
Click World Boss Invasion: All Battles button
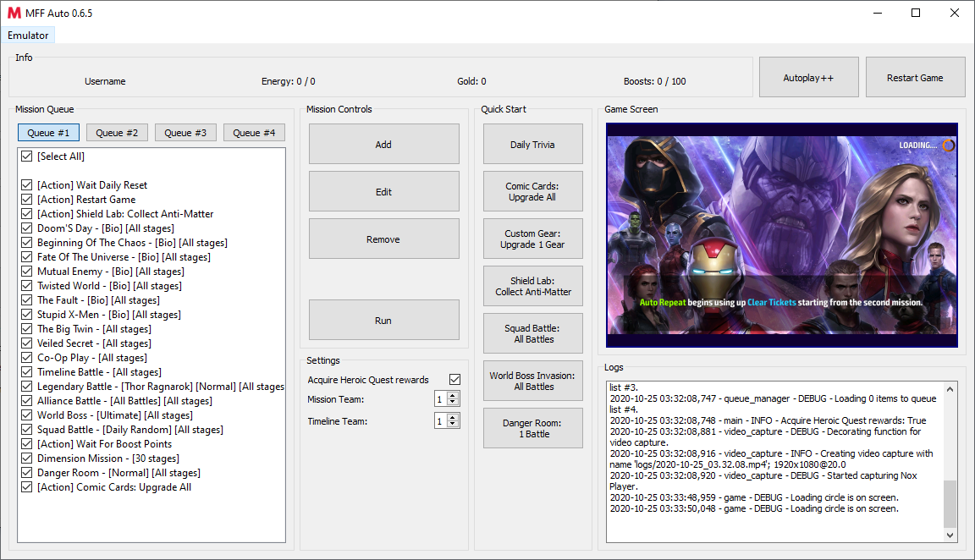click(x=533, y=381)
